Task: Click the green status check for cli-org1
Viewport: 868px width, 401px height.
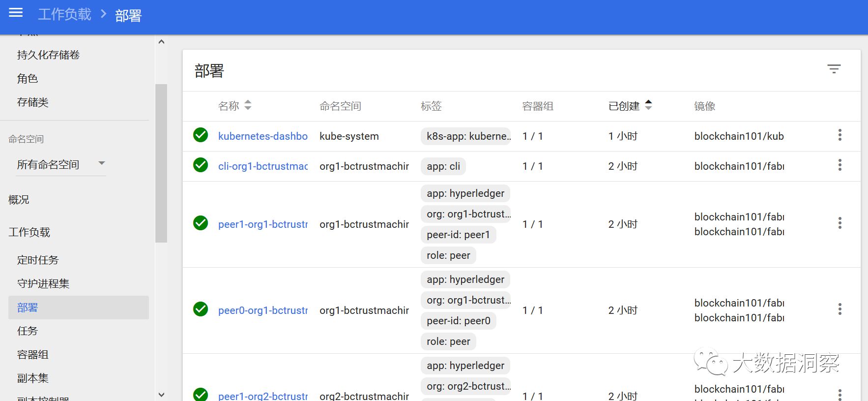Action: (201, 165)
